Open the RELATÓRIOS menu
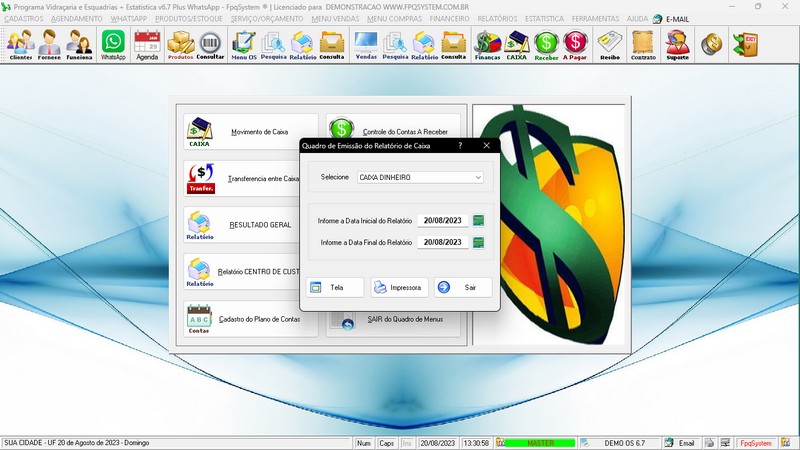The width and height of the screenshot is (800, 450). point(497,19)
